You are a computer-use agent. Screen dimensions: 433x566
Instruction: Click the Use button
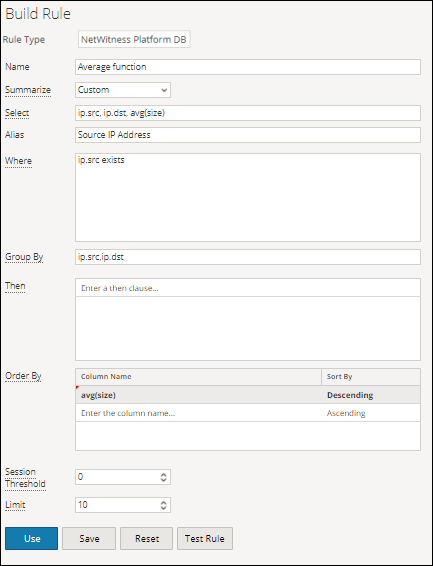coord(31,538)
